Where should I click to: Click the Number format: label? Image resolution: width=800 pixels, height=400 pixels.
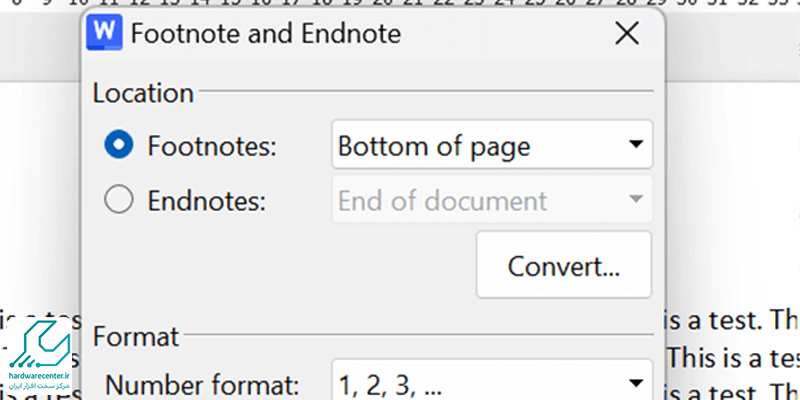tap(202, 384)
